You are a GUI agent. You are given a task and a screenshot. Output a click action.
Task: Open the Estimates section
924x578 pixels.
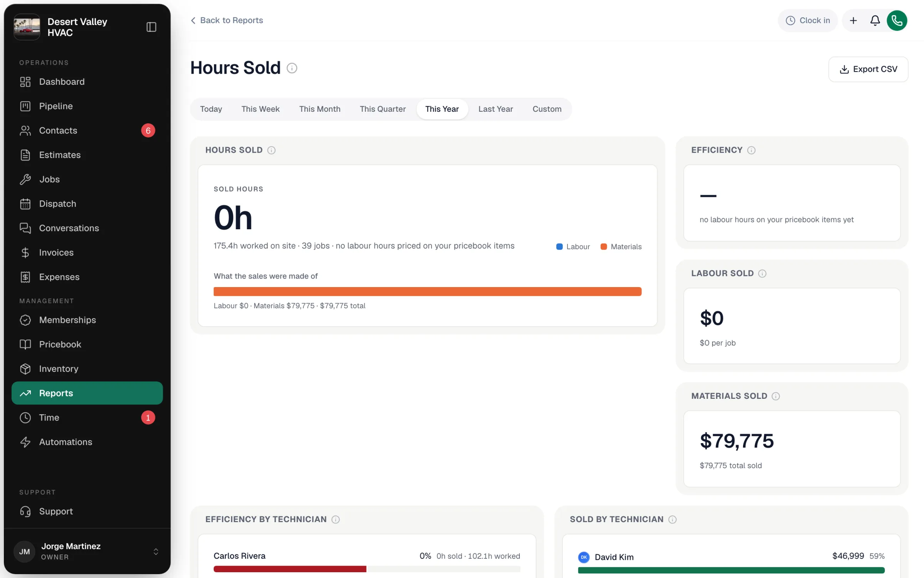click(x=87, y=155)
